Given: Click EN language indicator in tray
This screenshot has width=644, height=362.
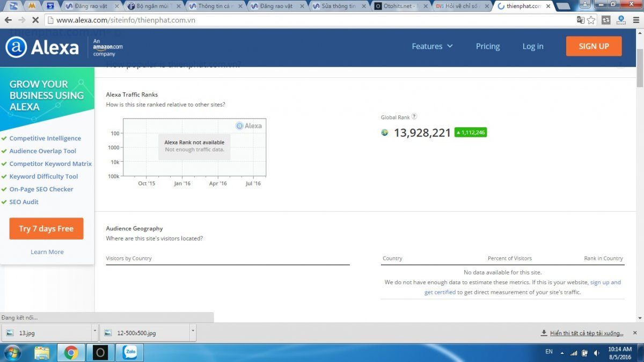Looking at the screenshot, I should coord(548,351).
